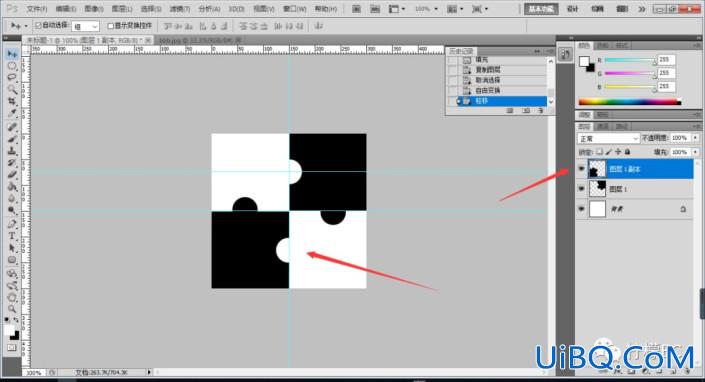The width and height of the screenshot is (705, 382).
Task: Select the Blur tool
Action: tap(12, 199)
